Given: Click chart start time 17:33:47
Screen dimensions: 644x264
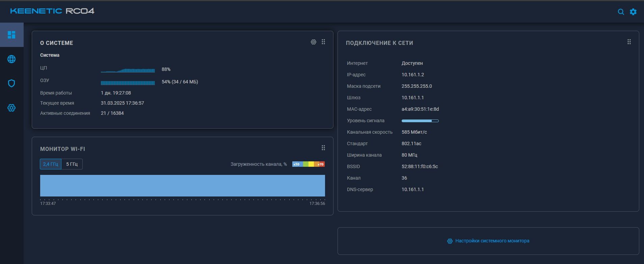Looking at the screenshot, I should click(x=48, y=204).
